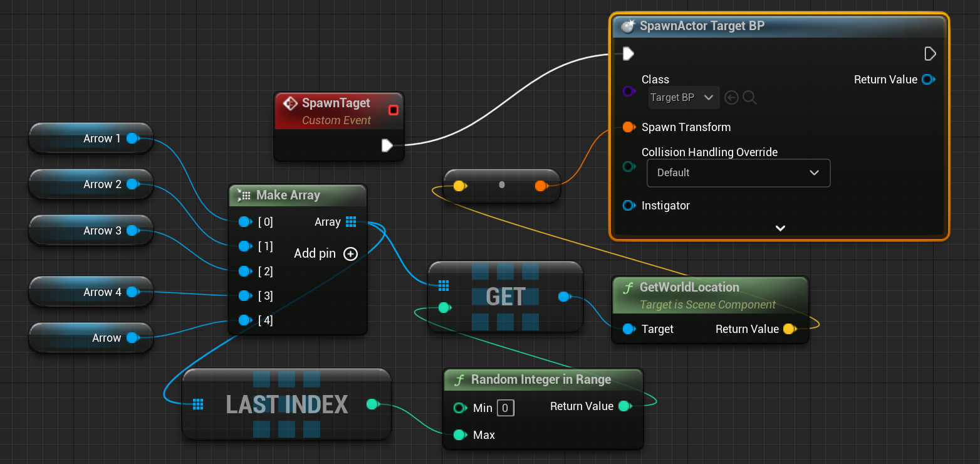Expand SpawnActor node advanced pins chevron

click(x=780, y=228)
